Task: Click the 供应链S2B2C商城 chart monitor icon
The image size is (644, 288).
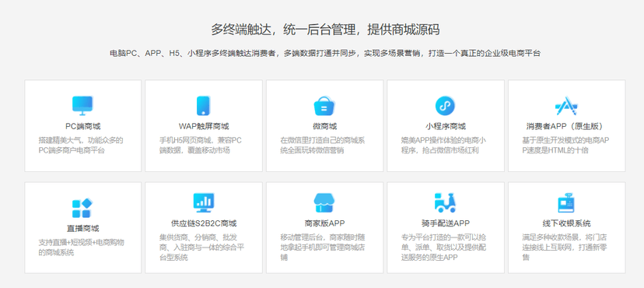Action: 204,203
